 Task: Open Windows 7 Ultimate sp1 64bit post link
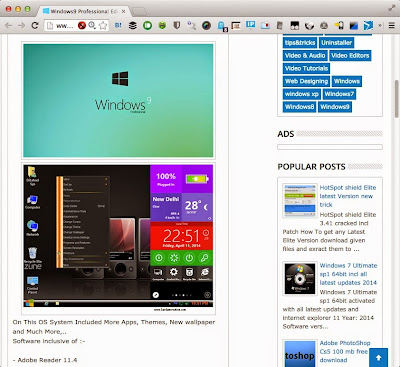pyautogui.click(x=348, y=274)
